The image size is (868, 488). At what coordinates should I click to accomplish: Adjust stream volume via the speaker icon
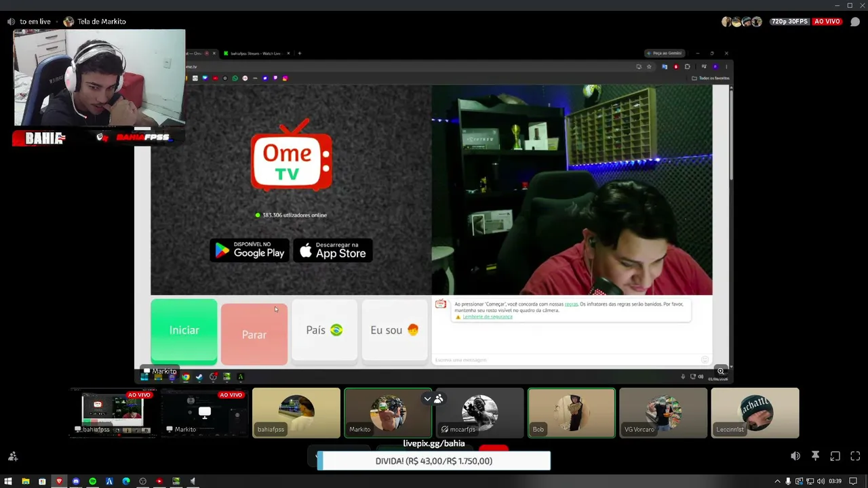[795, 456]
